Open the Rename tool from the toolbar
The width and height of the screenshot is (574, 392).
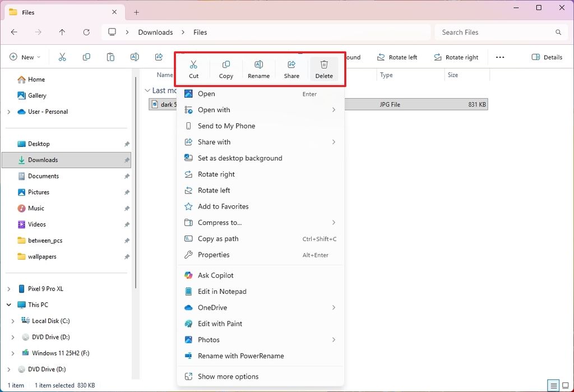(x=258, y=68)
